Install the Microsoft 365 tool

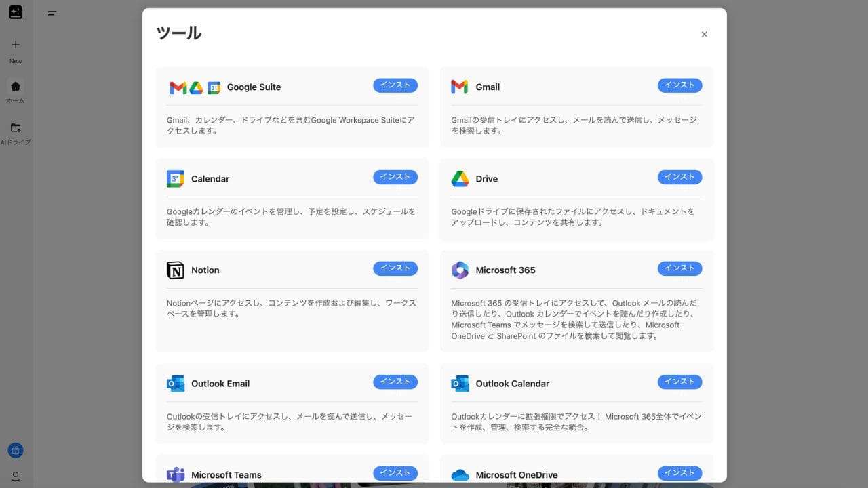click(x=679, y=268)
